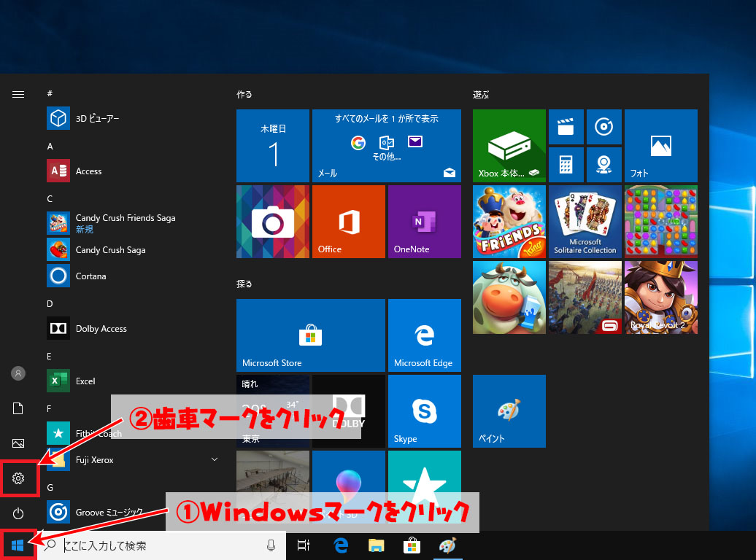Open the cow farm game tile
Screen dimensions: 756x560
(x=509, y=297)
